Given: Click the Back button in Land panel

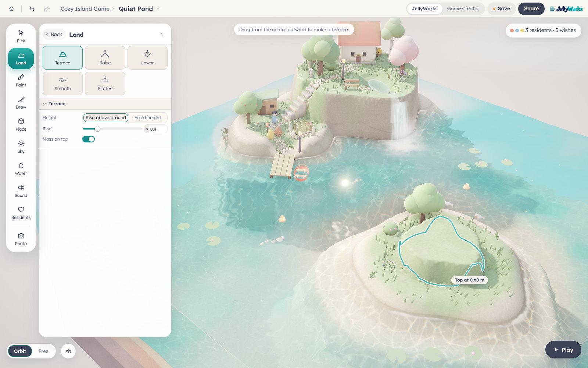Looking at the screenshot, I should pos(54,34).
